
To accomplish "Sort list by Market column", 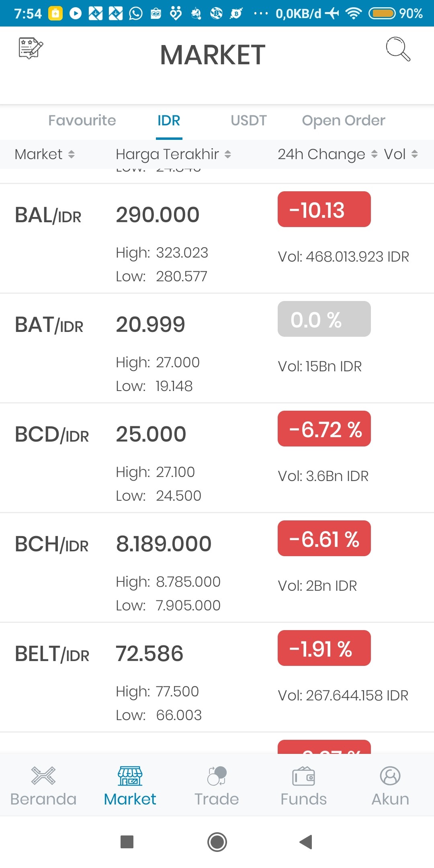I will pos(45,154).
